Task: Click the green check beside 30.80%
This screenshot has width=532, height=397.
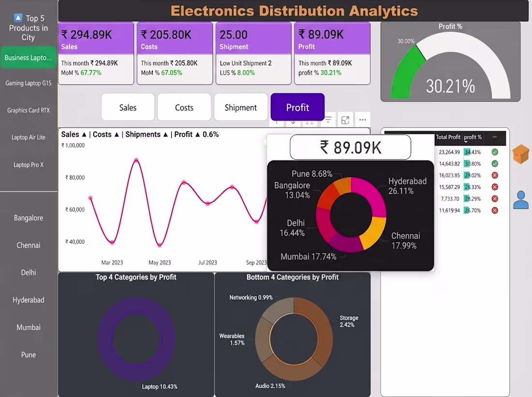Action: pos(495,163)
